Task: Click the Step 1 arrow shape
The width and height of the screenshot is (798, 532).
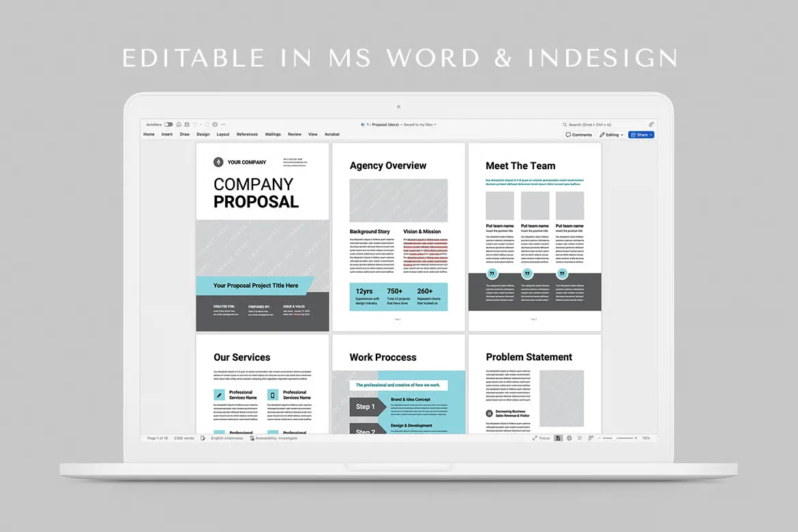Action: tap(368, 407)
